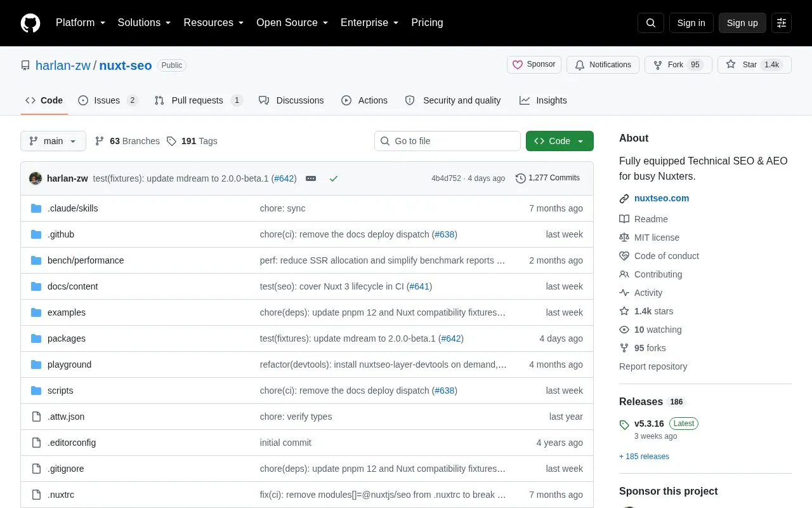Open 63 Branches list
Screen dimensions: 812x508
click(x=127, y=141)
